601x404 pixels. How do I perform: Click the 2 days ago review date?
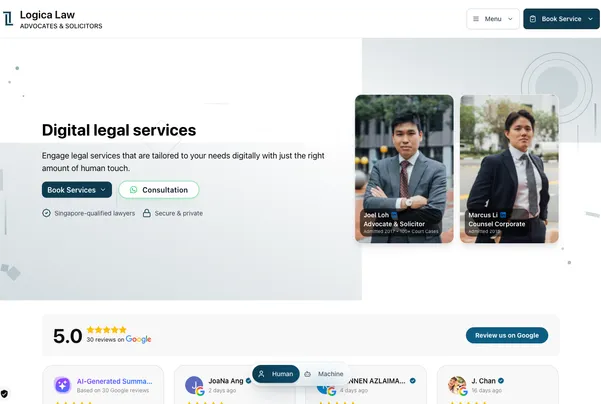222,391
